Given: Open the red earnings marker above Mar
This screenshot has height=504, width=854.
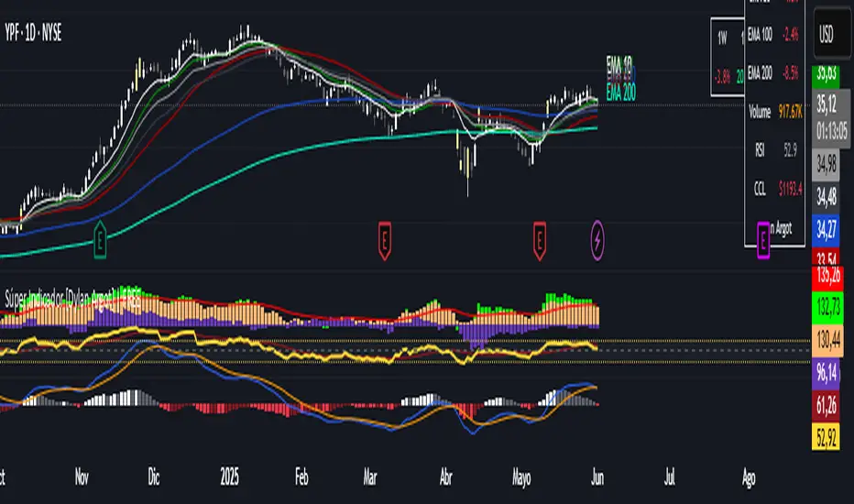Looking at the screenshot, I should (x=385, y=240).
